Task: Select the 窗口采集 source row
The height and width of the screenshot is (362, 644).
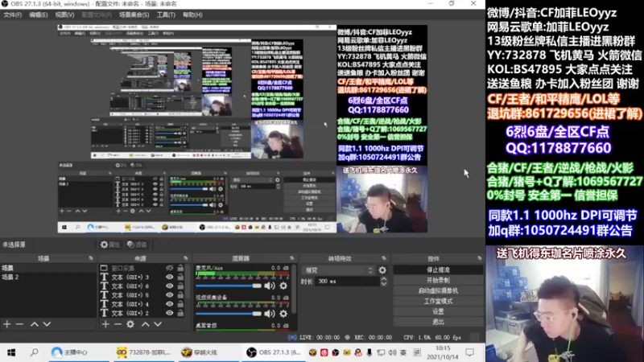Action: click(142, 268)
